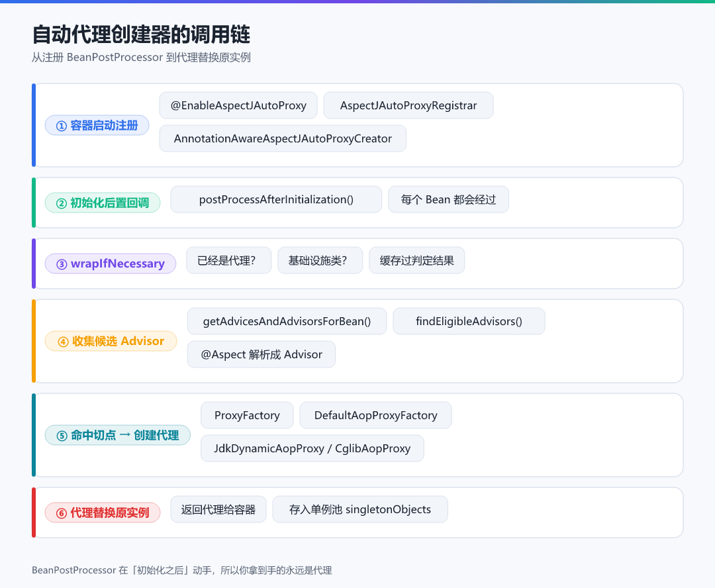Click the '存入单例池 singletonObjects' chip
The image size is (715, 588).
[360, 510]
